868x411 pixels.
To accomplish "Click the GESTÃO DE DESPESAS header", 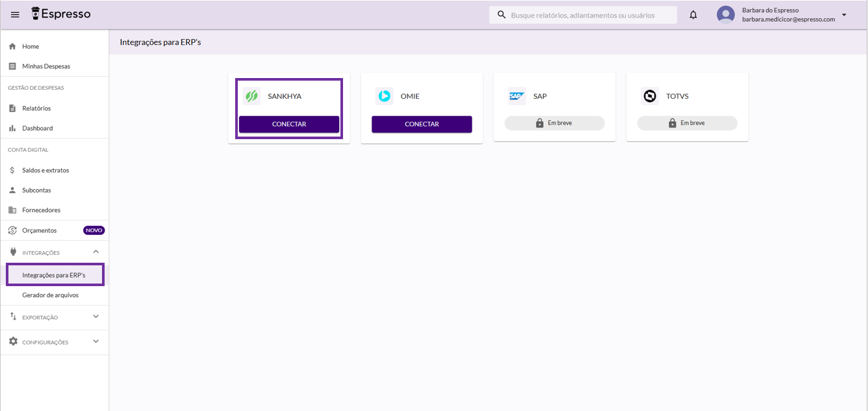I will pyautogui.click(x=36, y=88).
